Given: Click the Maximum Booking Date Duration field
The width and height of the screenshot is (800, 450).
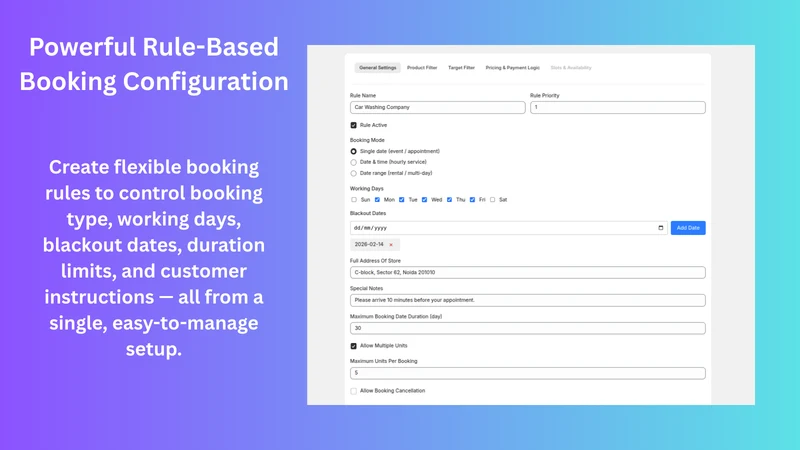Looking at the screenshot, I should (x=528, y=328).
